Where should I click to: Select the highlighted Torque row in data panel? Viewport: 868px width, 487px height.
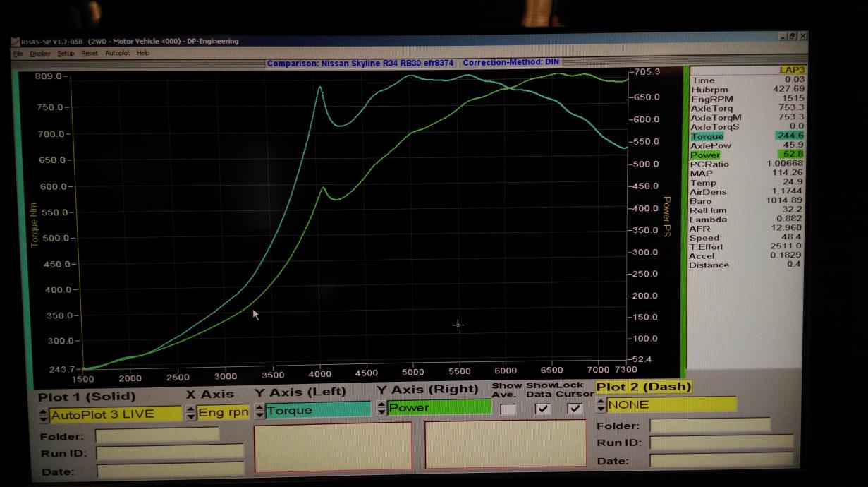pyautogui.click(x=746, y=136)
